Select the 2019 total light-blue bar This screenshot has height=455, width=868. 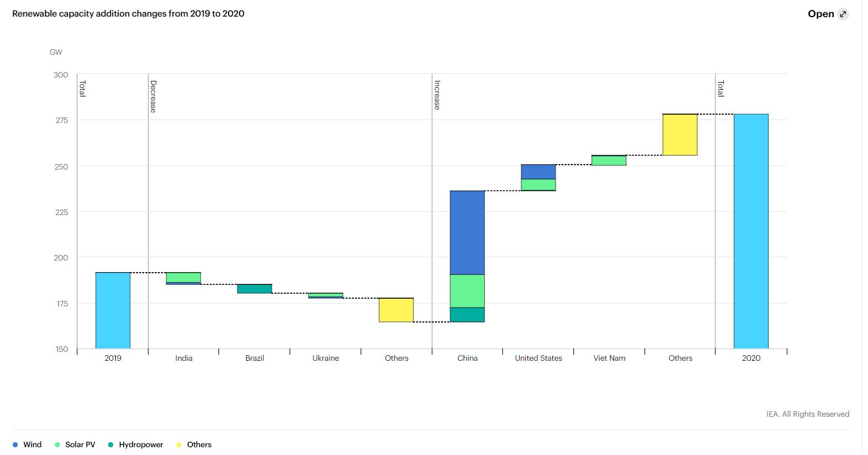pyautogui.click(x=113, y=310)
